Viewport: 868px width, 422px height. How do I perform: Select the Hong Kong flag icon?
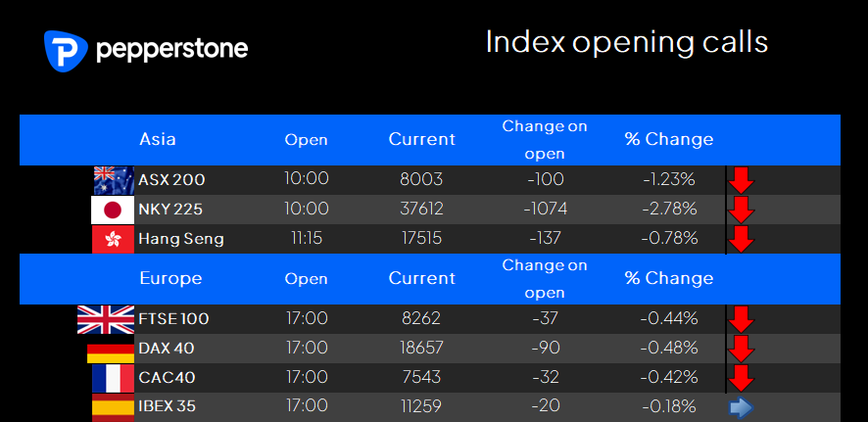click(113, 239)
